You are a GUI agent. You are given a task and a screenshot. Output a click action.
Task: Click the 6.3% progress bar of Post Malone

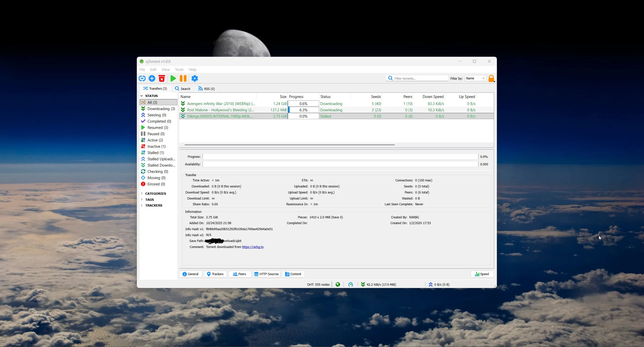[x=303, y=110]
